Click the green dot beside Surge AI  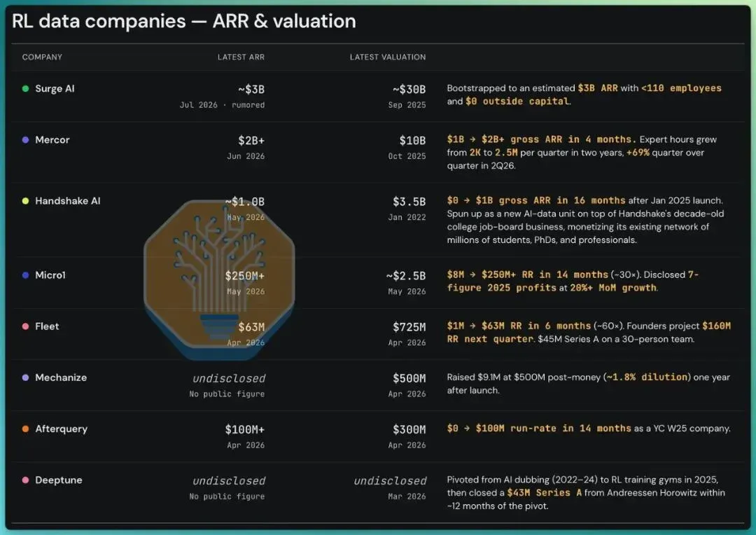coord(26,89)
